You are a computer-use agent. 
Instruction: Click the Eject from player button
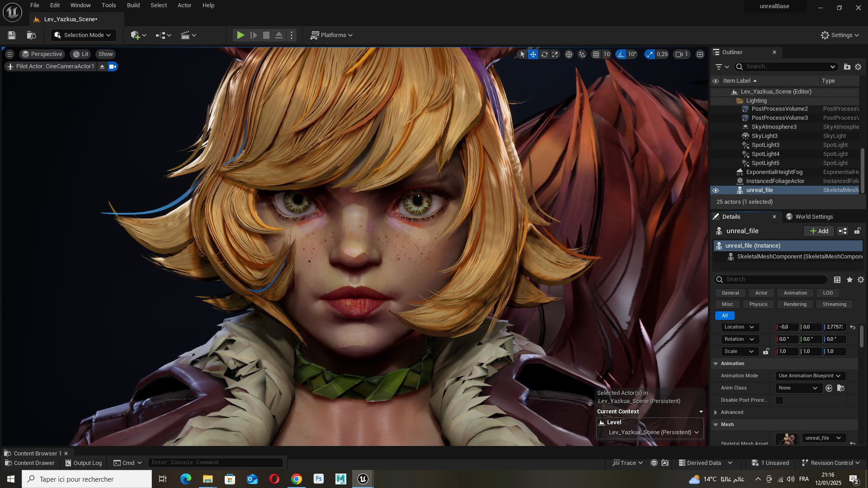point(279,35)
